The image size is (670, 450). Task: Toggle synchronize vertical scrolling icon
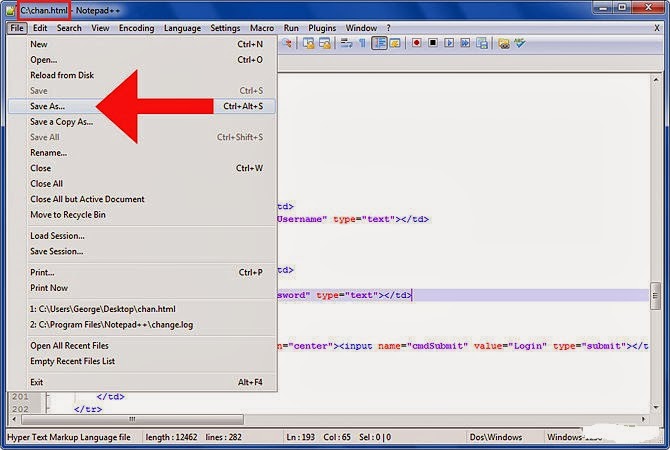point(309,43)
